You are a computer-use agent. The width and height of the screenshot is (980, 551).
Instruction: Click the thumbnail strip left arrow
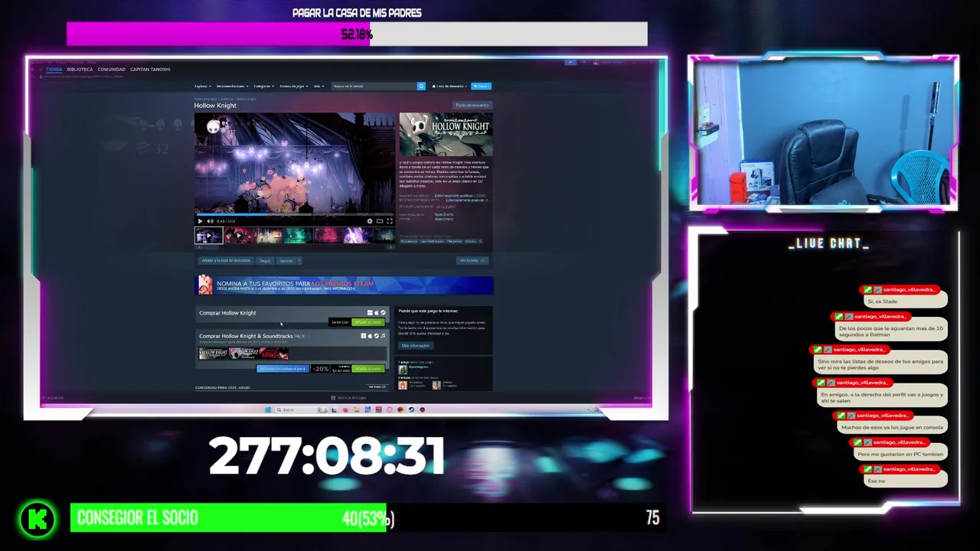(198, 247)
